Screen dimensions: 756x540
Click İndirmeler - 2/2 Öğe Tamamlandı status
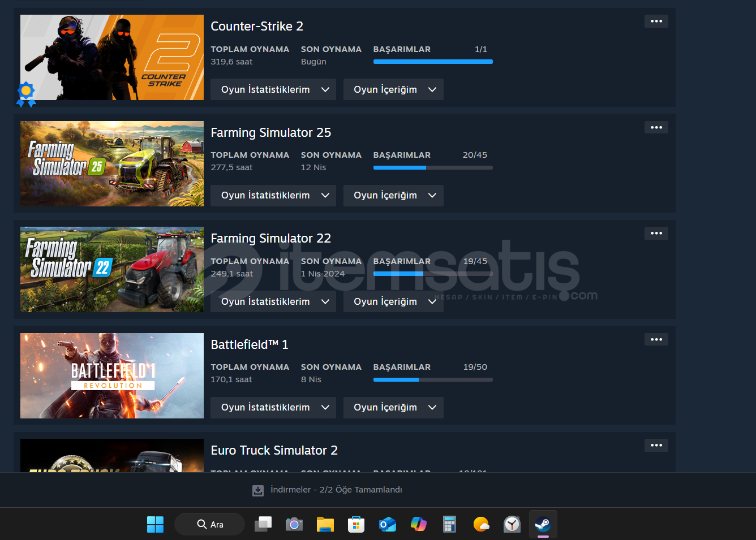tap(336, 490)
